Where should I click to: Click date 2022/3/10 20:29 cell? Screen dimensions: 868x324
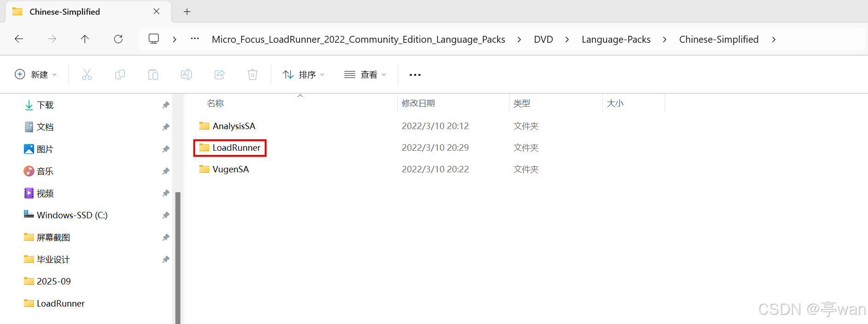tap(435, 148)
